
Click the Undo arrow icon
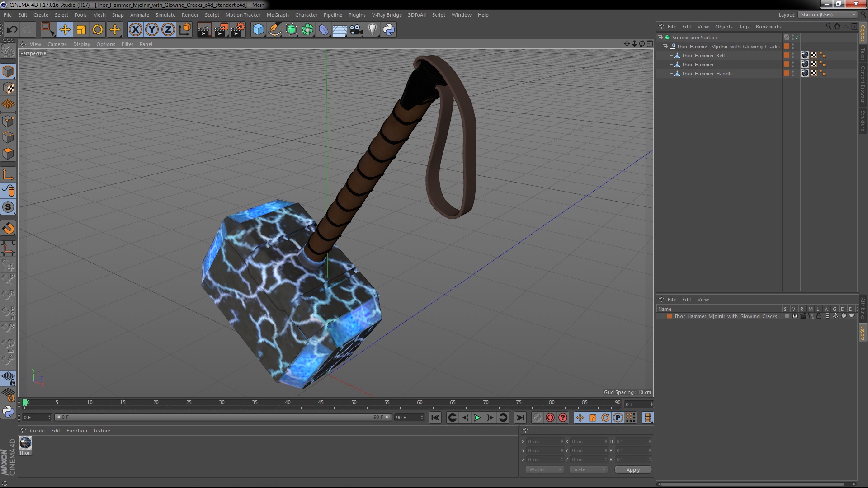coord(12,30)
